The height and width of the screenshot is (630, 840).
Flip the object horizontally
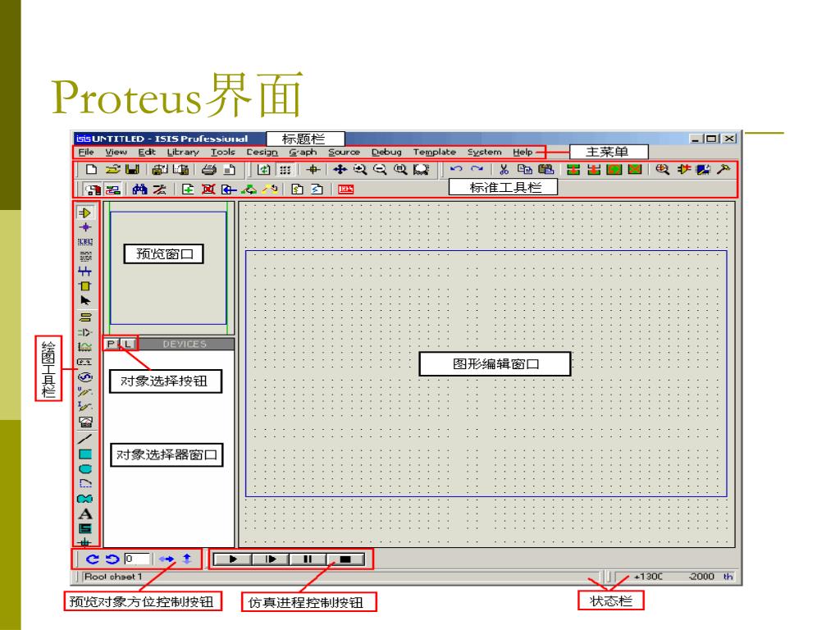coord(167,559)
